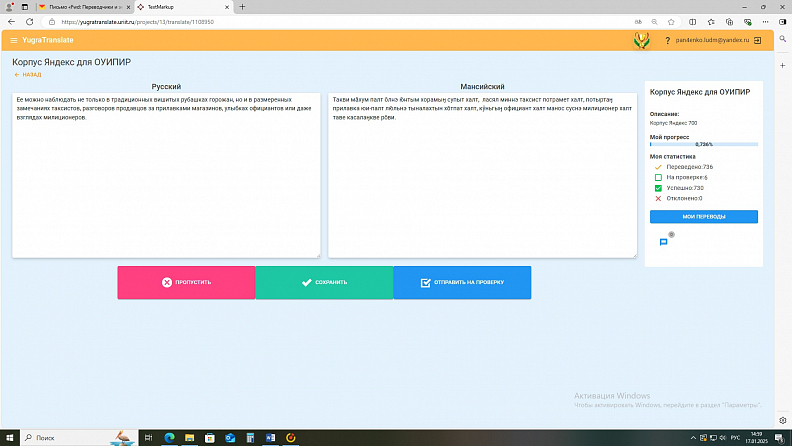The width and height of the screenshot is (792, 446).
Task: Click ОТПРАВИТЬ НА ПРОВЕРКУ button
Action: click(462, 282)
